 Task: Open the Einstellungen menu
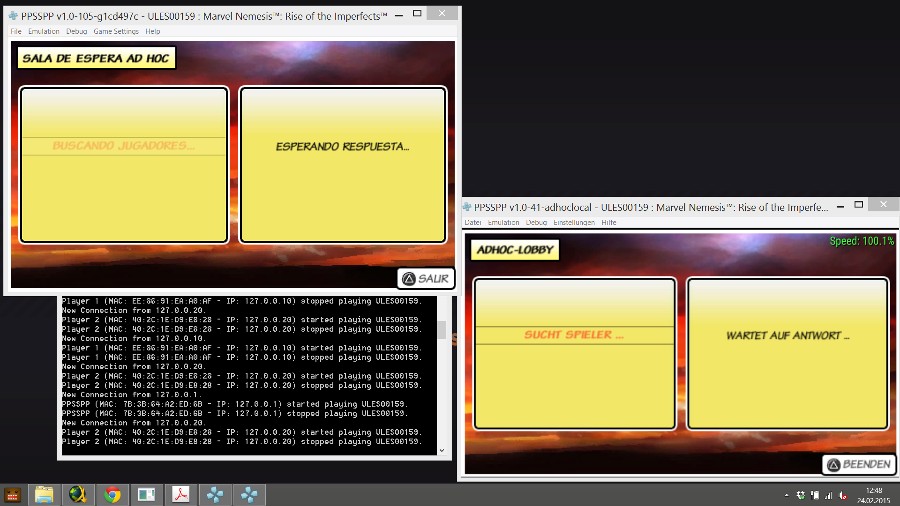[574, 222]
